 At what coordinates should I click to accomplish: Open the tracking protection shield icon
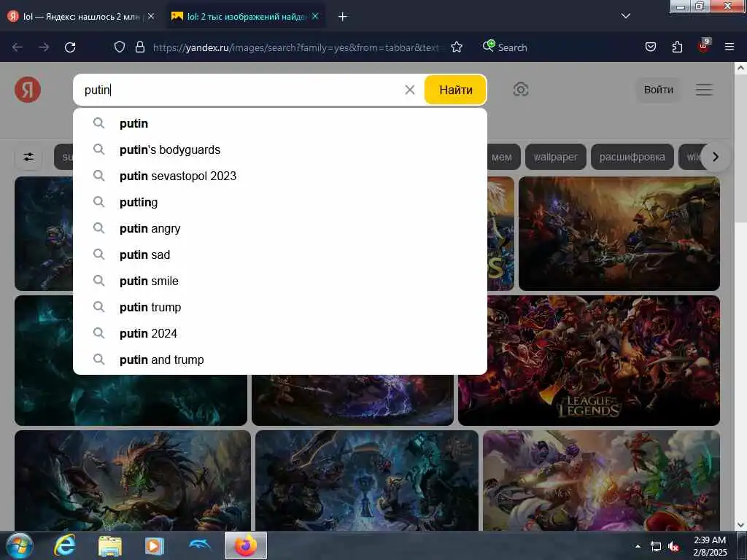tap(120, 47)
